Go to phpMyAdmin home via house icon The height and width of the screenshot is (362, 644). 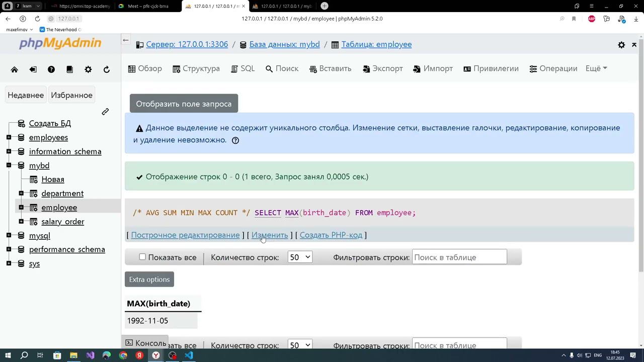coord(14,69)
